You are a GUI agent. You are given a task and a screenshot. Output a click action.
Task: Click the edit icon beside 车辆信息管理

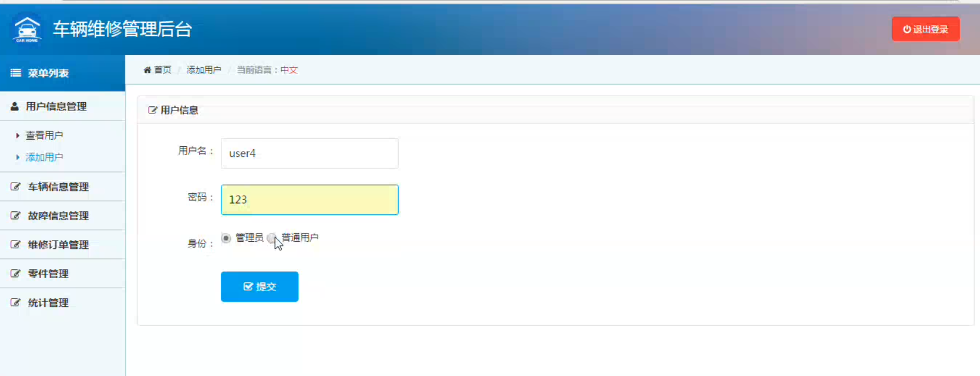[16, 187]
